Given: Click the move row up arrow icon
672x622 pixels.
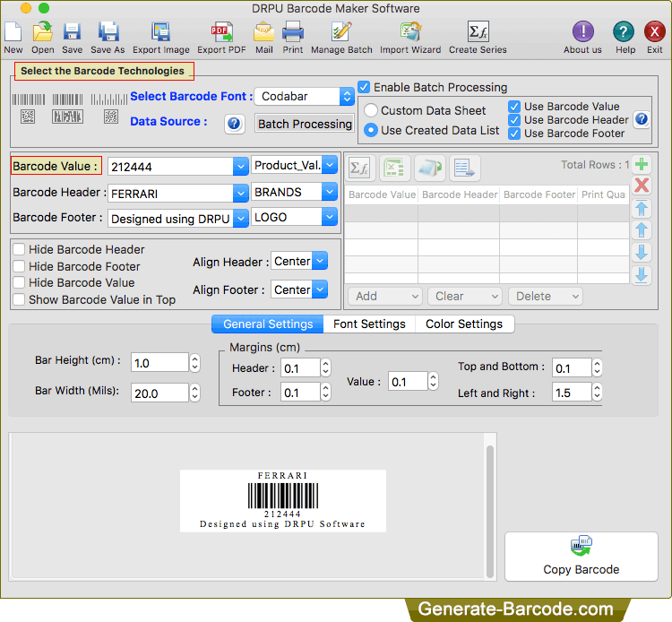Looking at the screenshot, I should click(642, 230).
